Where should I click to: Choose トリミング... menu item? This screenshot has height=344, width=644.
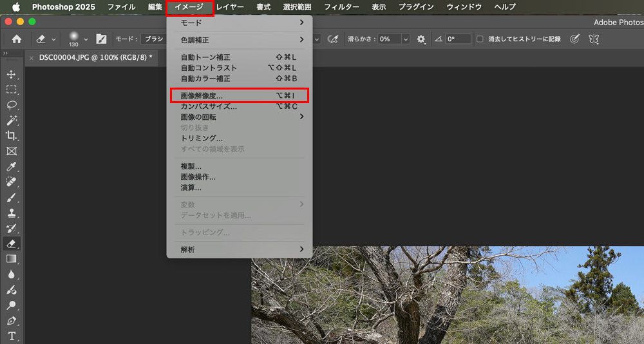point(240,139)
